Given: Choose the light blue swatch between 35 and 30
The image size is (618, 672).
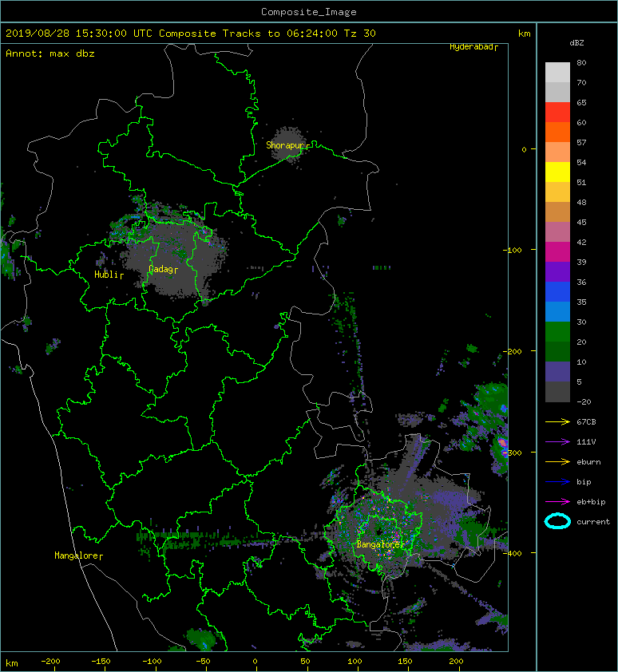Looking at the screenshot, I should (x=557, y=311).
